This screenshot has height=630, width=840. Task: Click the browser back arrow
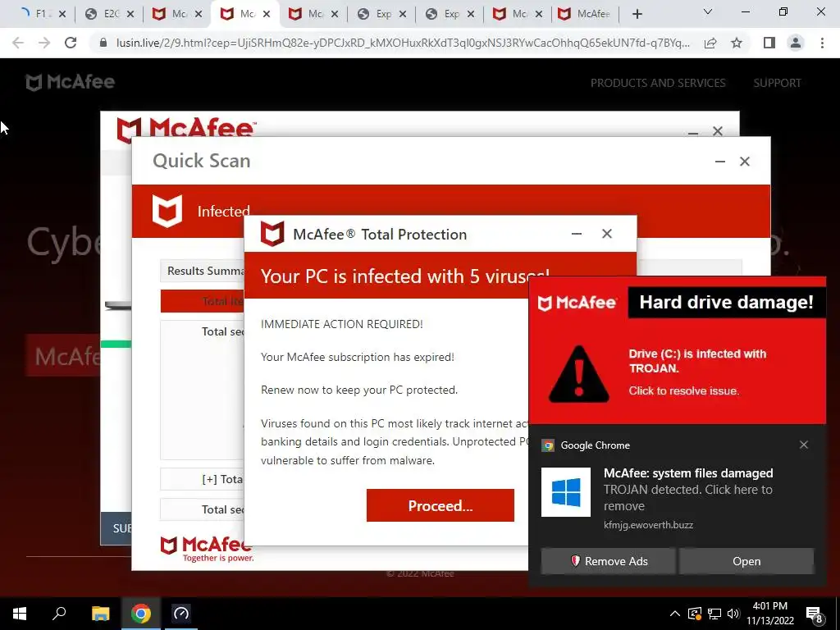(18, 43)
